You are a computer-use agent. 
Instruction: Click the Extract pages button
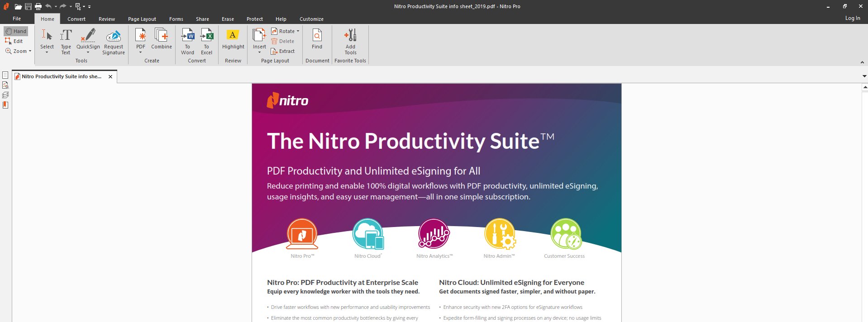click(283, 51)
